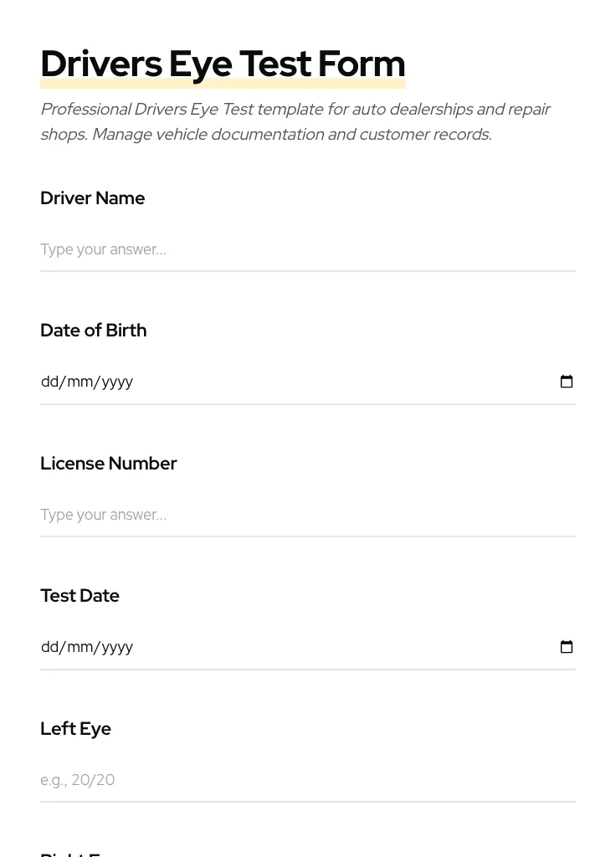Click the Left Eye input field
616x857 pixels.
(307, 780)
